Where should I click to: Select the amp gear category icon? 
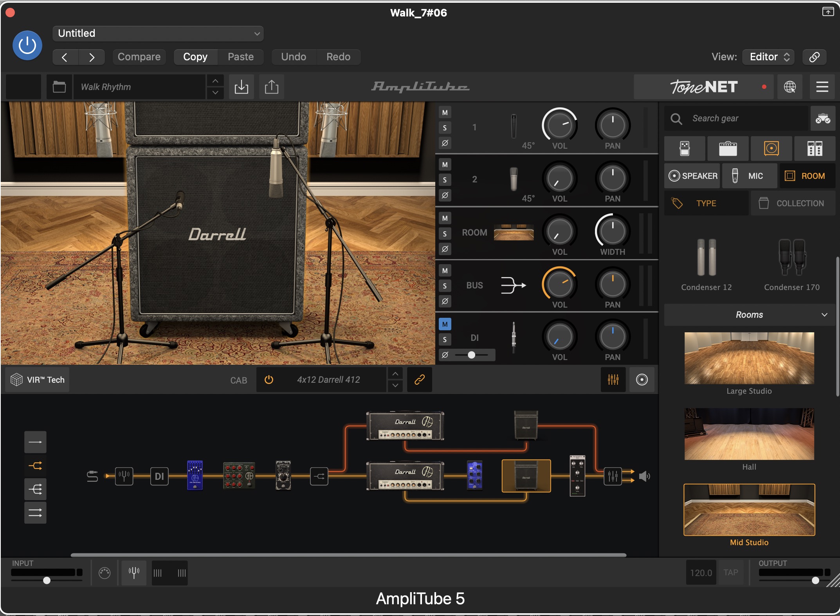(x=728, y=149)
